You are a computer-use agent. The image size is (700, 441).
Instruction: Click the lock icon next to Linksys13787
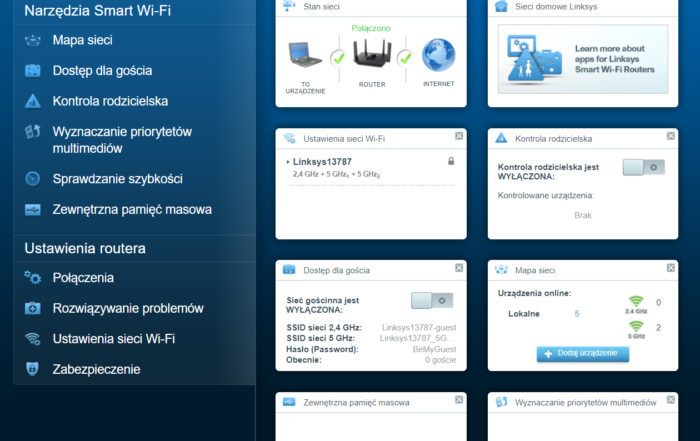(x=451, y=161)
